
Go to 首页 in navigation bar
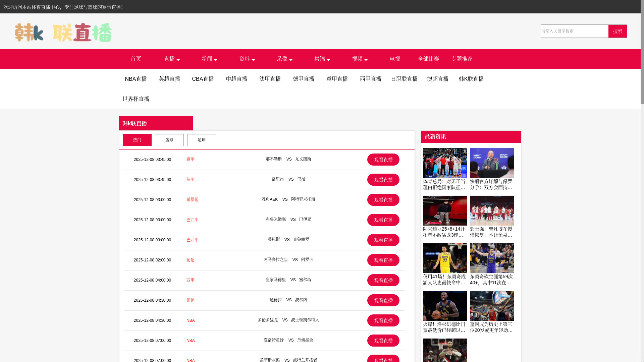tap(136, 59)
